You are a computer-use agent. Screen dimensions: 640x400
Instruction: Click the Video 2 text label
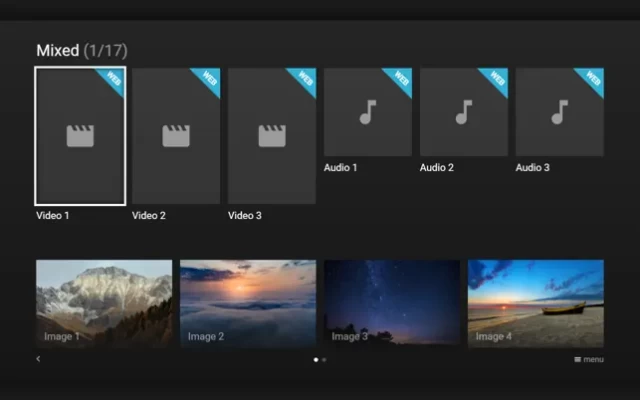coord(149,216)
